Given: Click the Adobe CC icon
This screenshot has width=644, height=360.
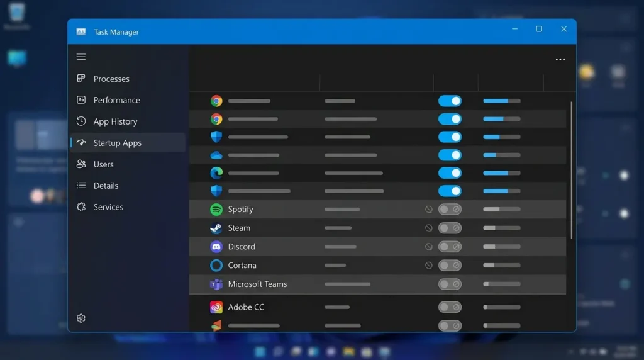Looking at the screenshot, I should coord(216,307).
